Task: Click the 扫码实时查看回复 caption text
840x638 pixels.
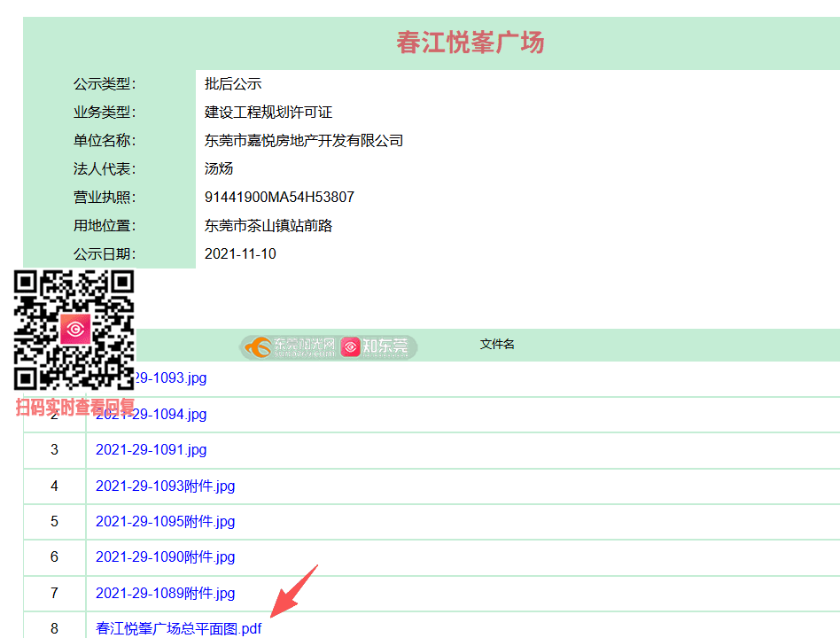Action: (75, 408)
